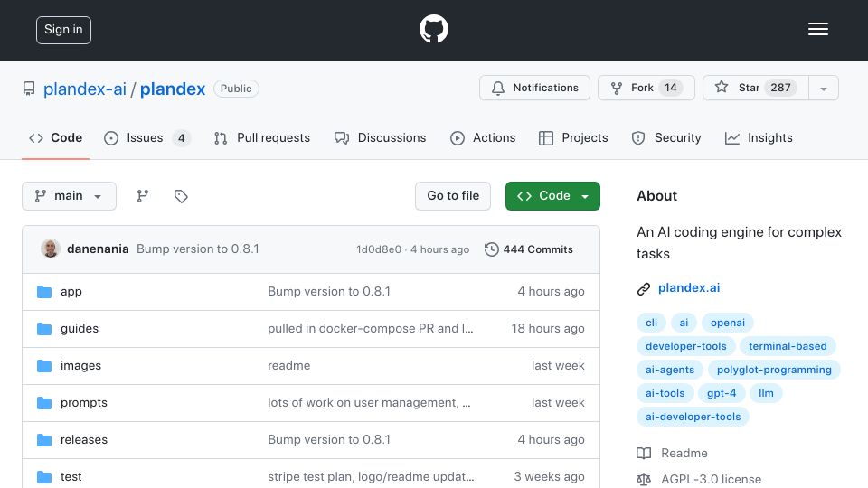Expand the green Code dropdown

[x=552, y=196]
